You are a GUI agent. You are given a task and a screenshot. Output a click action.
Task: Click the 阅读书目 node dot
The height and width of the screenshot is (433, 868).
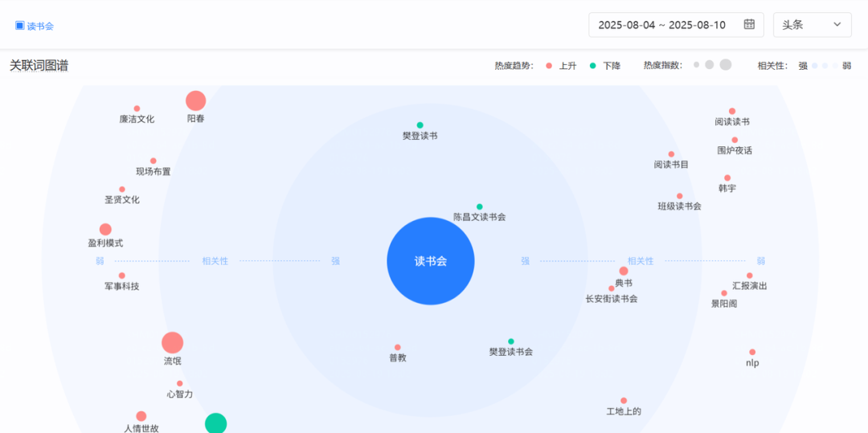point(671,154)
